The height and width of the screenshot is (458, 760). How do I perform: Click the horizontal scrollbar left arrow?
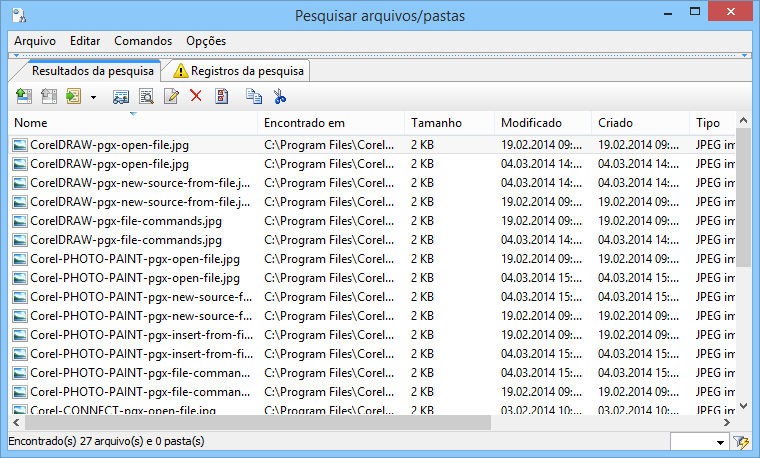(x=16, y=423)
